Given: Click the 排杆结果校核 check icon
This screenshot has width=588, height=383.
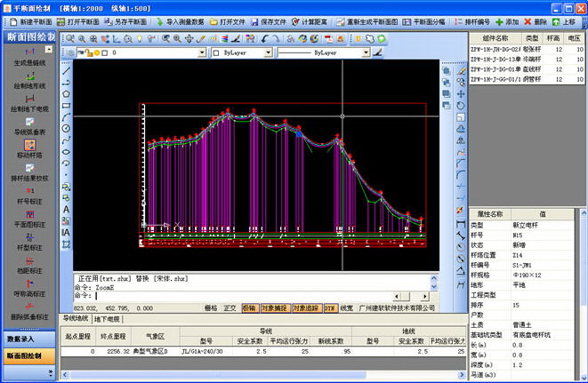Looking at the screenshot, I should click(29, 169).
